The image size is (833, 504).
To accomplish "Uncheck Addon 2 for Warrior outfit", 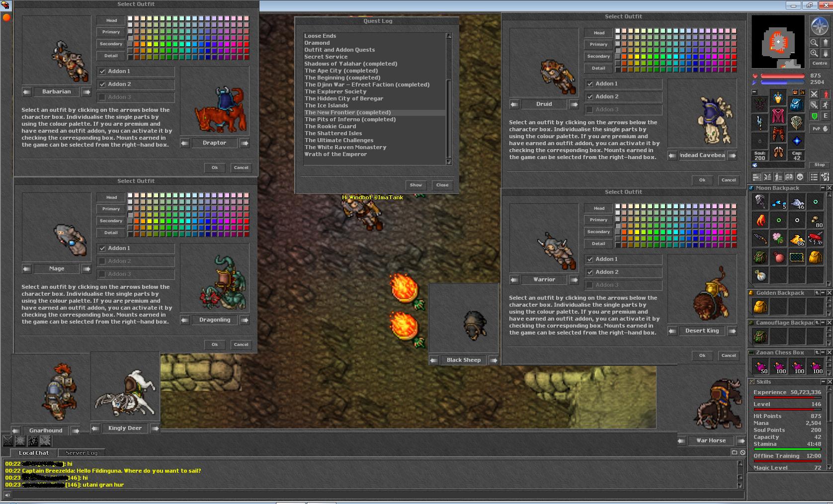I will [590, 272].
